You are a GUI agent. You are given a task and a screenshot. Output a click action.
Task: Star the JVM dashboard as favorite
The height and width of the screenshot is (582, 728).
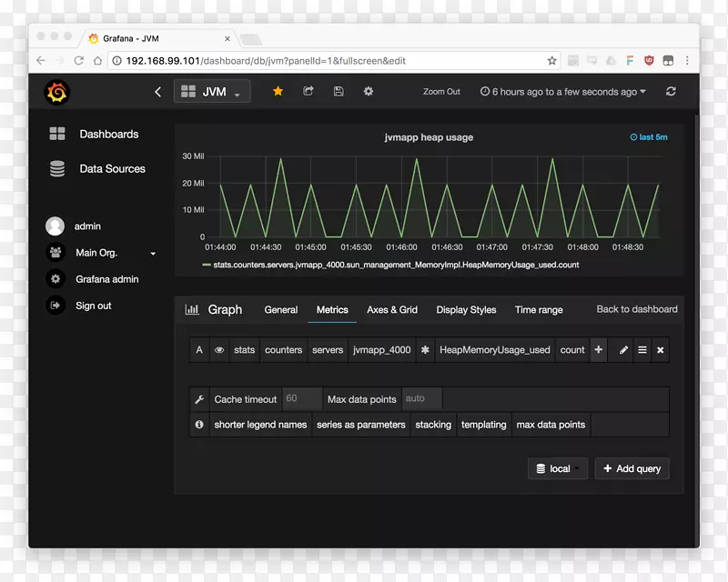coord(278,92)
